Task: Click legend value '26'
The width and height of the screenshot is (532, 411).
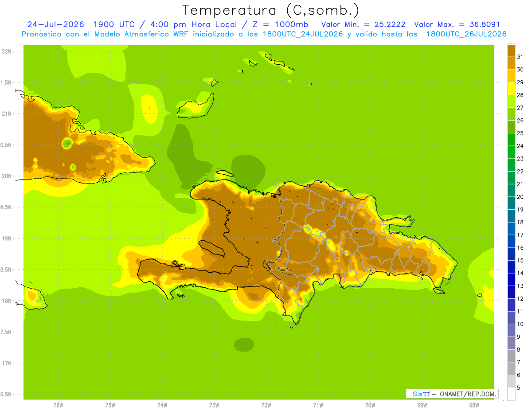Action: pyautogui.click(x=520, y=120)
